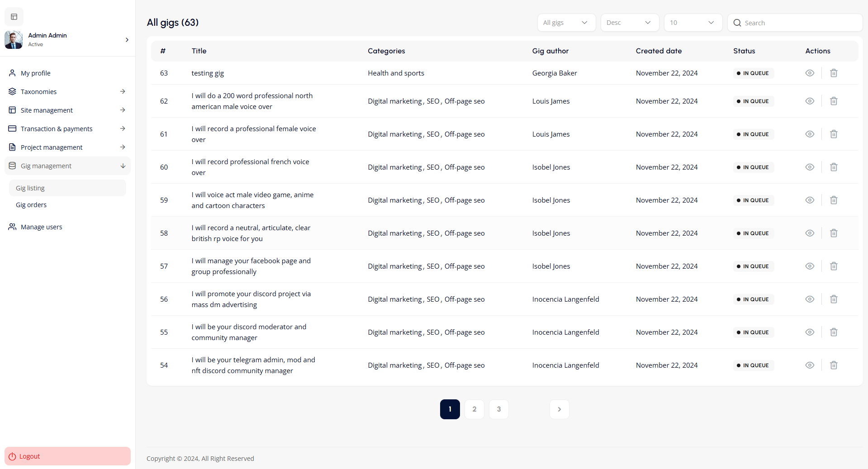Open the 'All gigs' filter dropdown

point(566,23)
